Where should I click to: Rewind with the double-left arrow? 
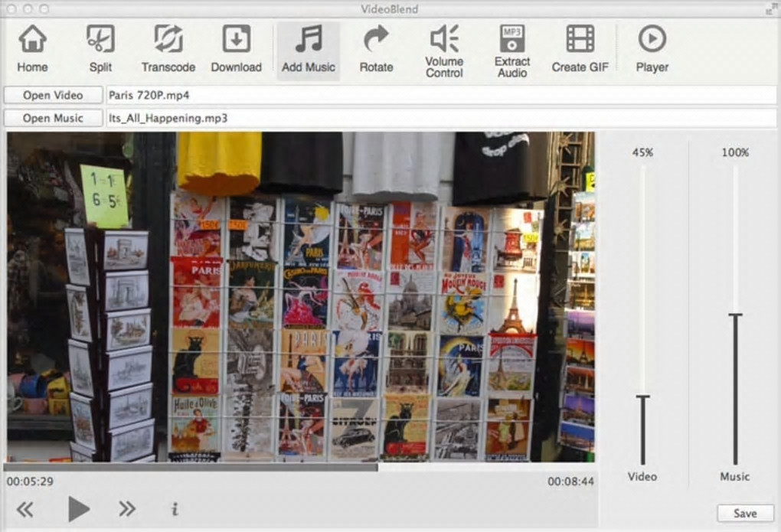[25, 509]
